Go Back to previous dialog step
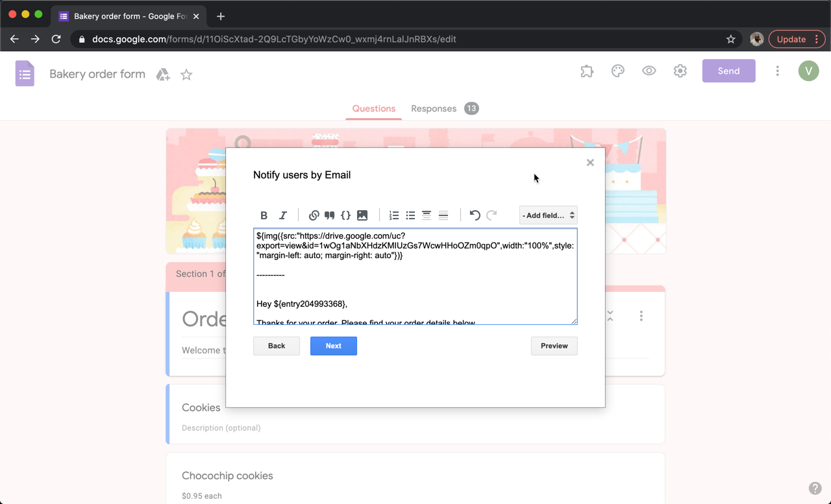831x504 pixels. 277,346
